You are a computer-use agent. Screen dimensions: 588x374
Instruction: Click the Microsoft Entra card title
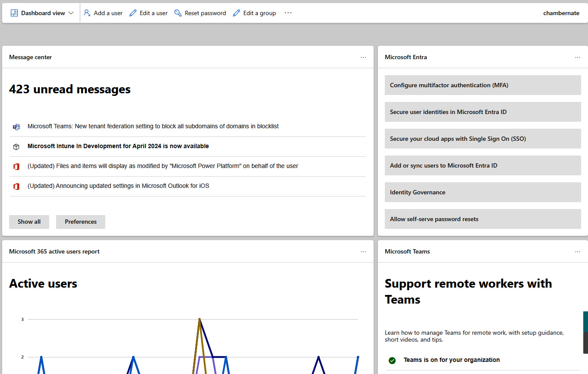406,57
